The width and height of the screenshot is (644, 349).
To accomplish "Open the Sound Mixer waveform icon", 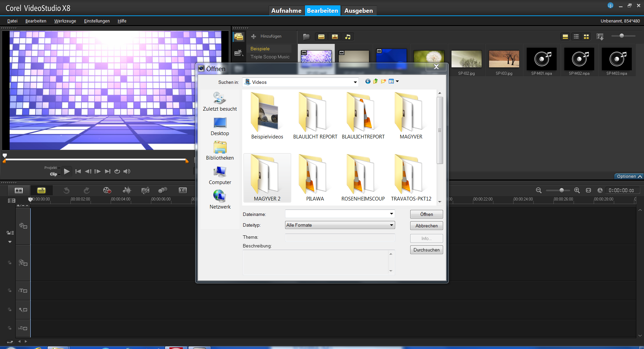I will (x=127, y=190).
